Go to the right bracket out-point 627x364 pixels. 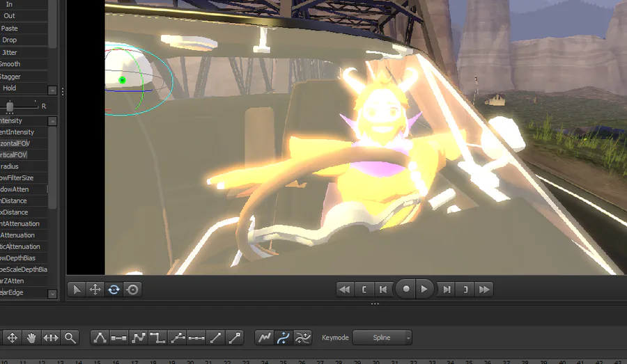pos(465,290)
